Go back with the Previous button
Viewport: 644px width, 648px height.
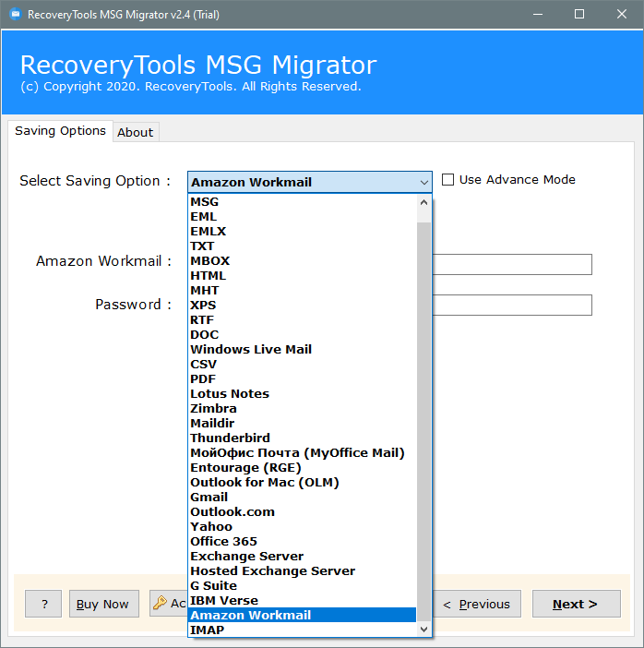click(x=477, y=604)
